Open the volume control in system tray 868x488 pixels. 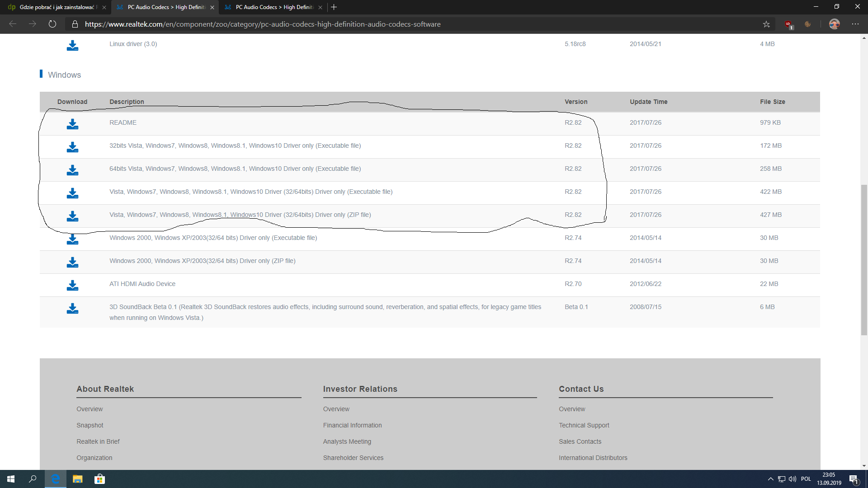[x=793, y=479]
